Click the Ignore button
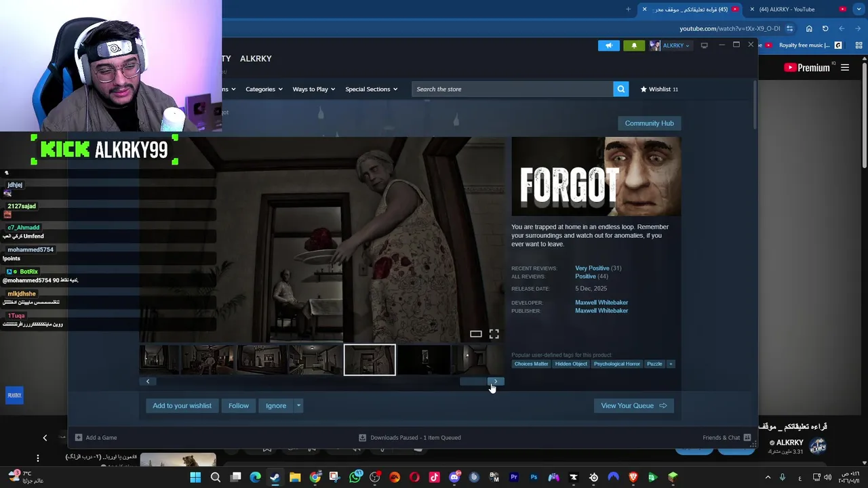The height and width of the screenshot is (488, 868). tap(275, 405)
